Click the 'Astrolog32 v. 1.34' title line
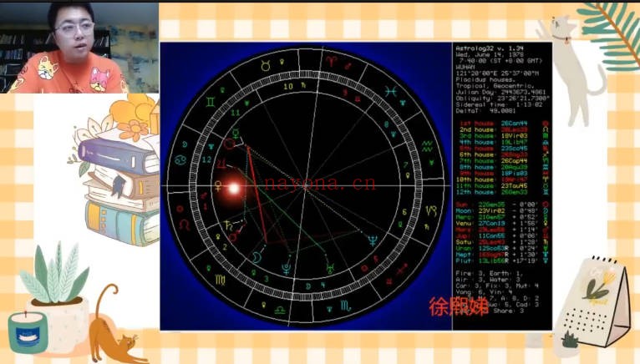 pyautogui.click(x=490, y=48)
